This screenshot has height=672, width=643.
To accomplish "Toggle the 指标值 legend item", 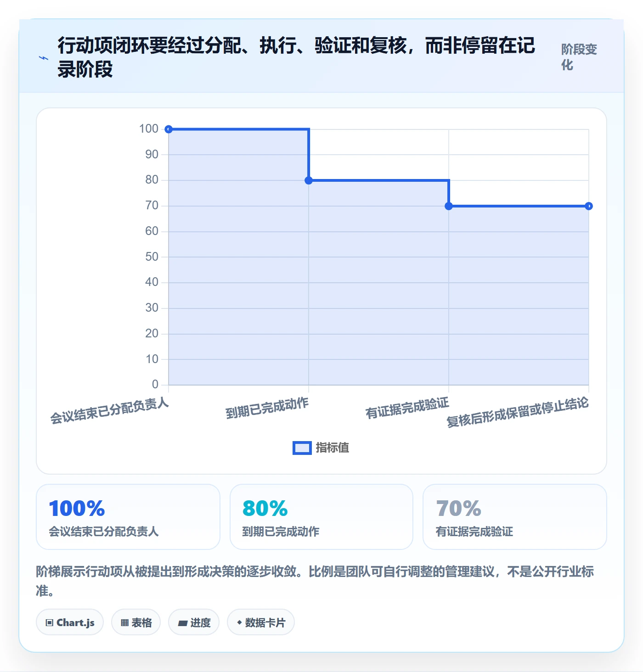I will (x=321, y=448).
